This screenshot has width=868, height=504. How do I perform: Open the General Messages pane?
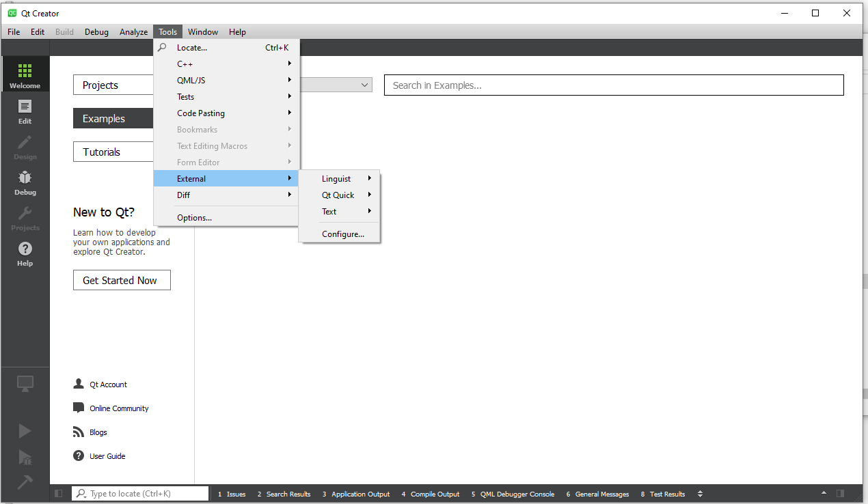point(597,494)
